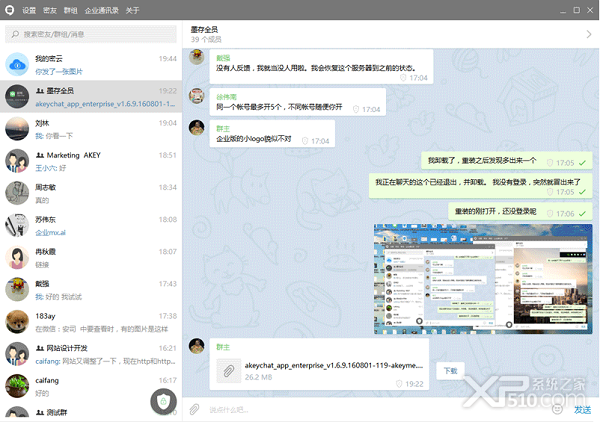This screenshot has height=422, width=600.
Task: Click the 墨存全员 chat header title
Action: (204, 29)
